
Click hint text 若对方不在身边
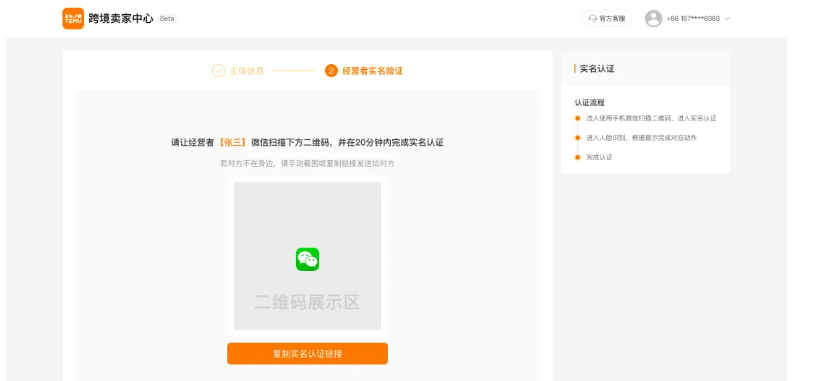coord(307,163)
